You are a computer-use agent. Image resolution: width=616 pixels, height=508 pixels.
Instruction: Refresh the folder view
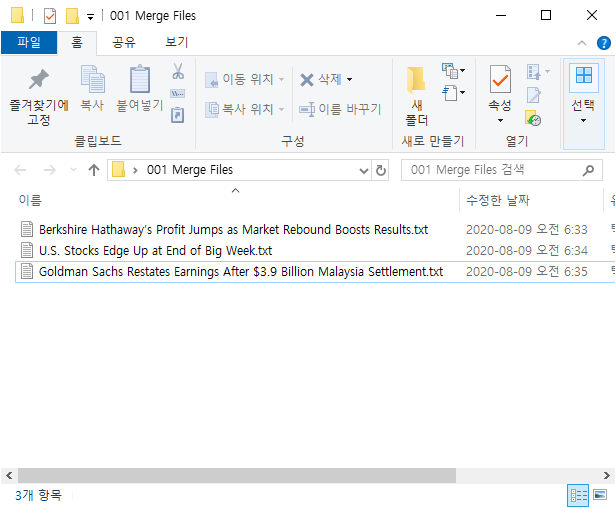(381, 171)
